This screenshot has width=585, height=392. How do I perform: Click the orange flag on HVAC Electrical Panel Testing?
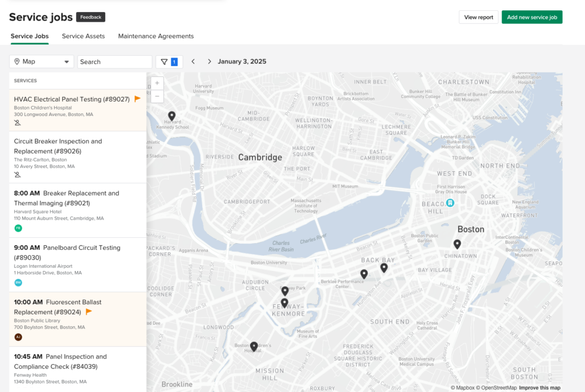(x=137, y=99)
